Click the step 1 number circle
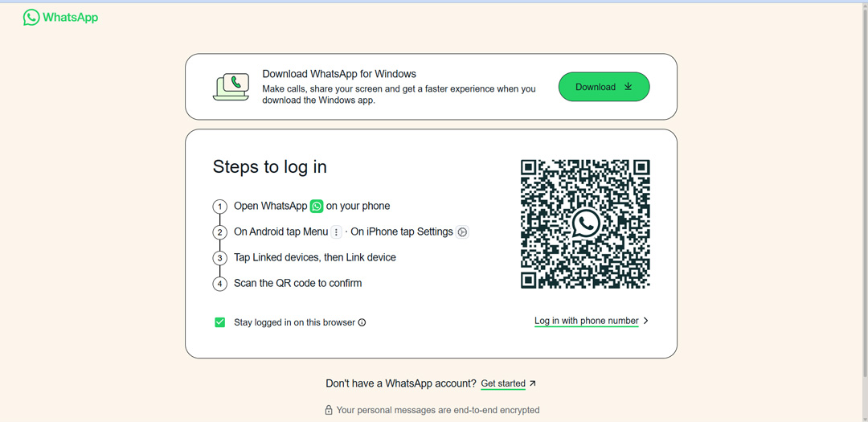The width and height of the screenshot is (868, 422). [219, 207]
